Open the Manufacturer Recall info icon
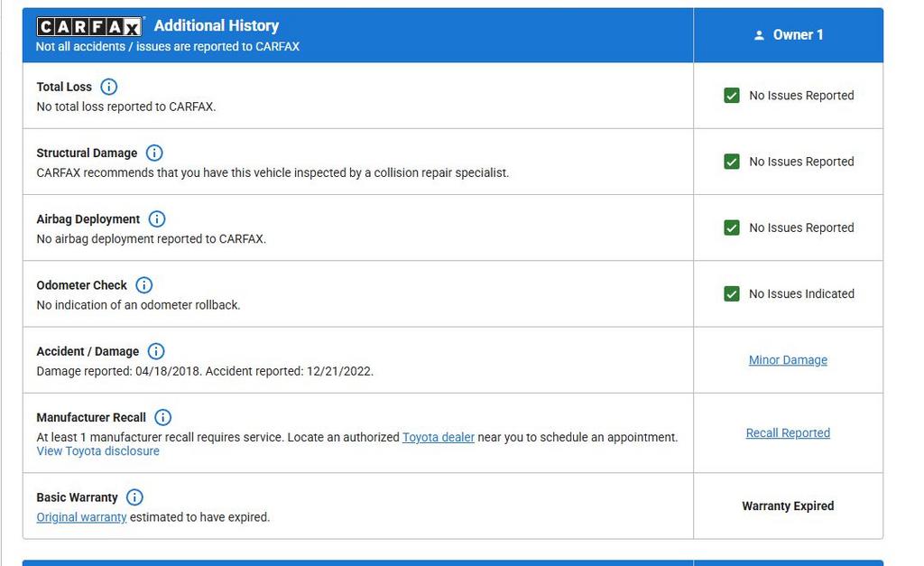This screenshot has width=924, height=566. coord(162,417)
